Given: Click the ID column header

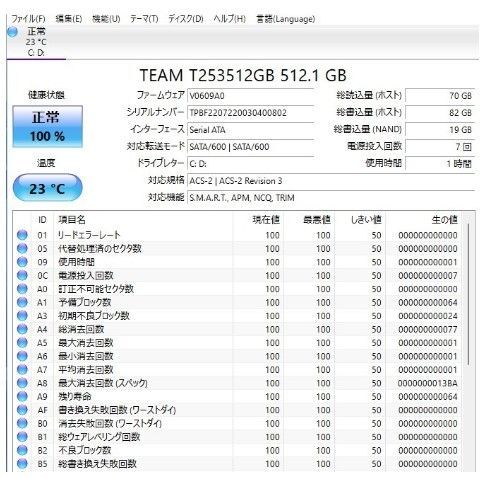Looking at the screenshot, I should coord(42,220).
